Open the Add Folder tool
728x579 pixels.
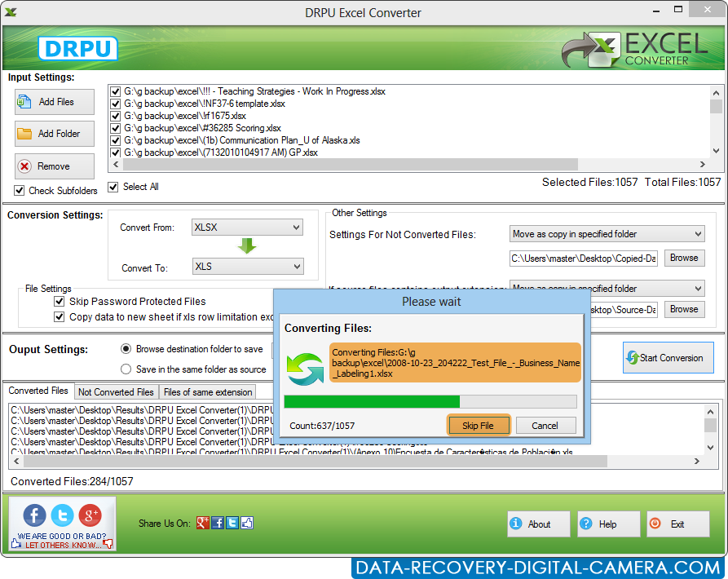[x=54, y=133]
